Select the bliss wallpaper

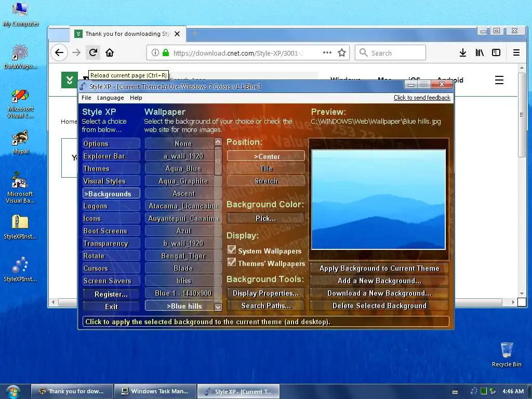click(183, 281)
